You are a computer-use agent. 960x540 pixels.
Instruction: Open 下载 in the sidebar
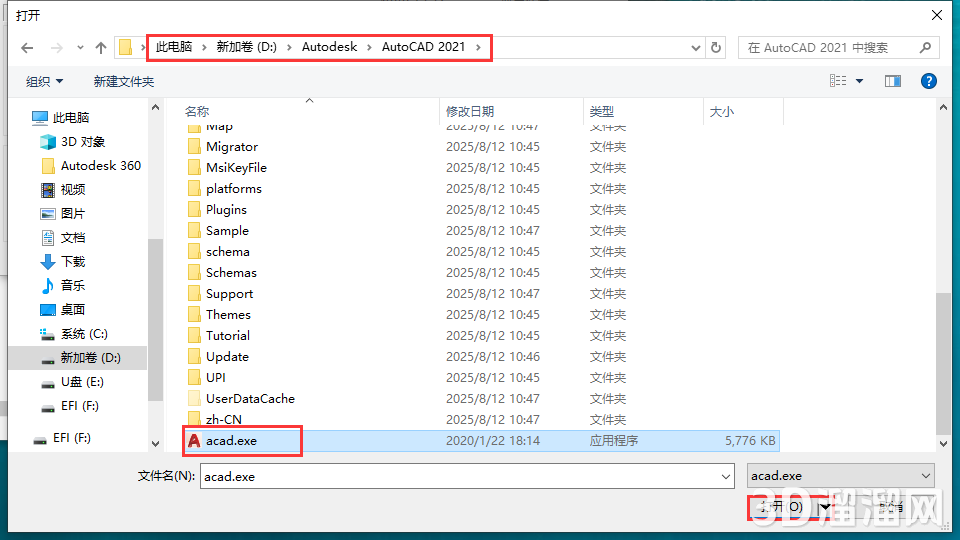[x=63, y=261]
